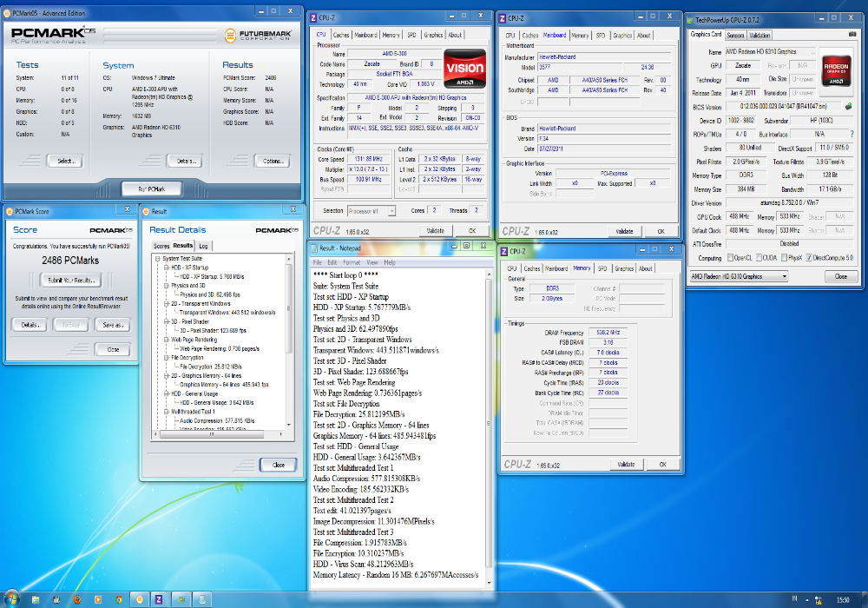Viewport: 868px width, 608px height.
Task: Click the Select button under Tests
Action: coord(65,162)
